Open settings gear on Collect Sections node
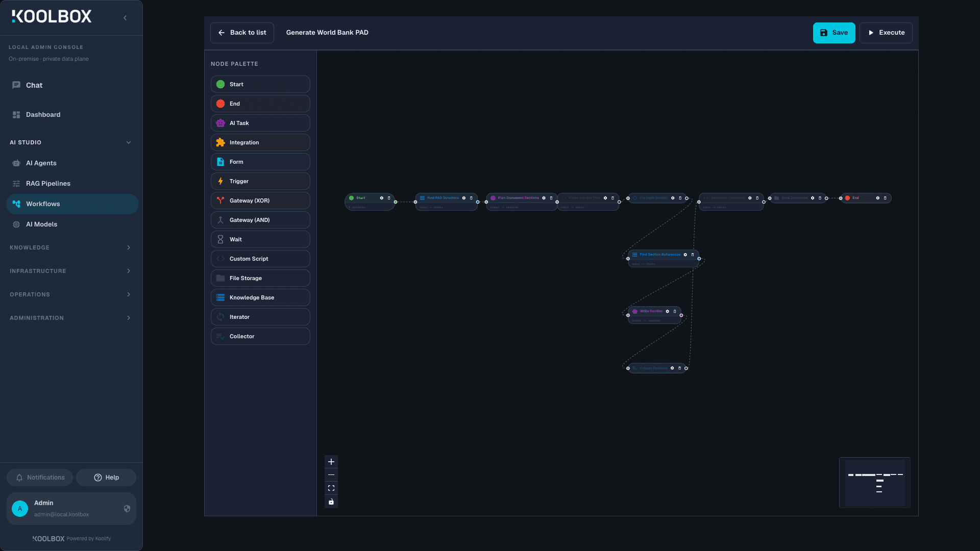Viewport: 980px width, 551px height. [x=672, y=368]
